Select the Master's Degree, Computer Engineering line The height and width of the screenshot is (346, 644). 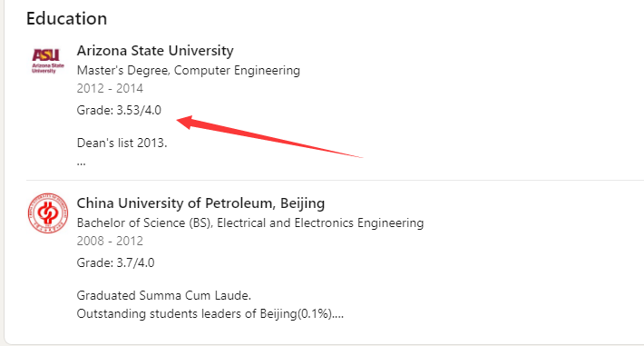(189, 70)
